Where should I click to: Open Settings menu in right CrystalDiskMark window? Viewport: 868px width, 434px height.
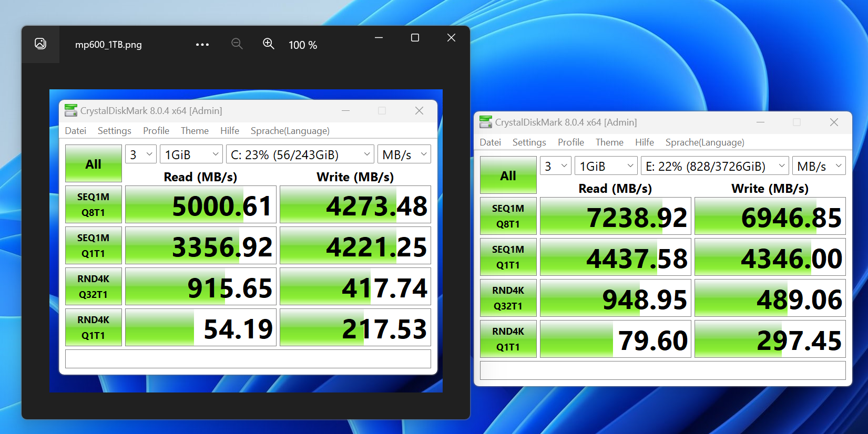pos(529,142)
